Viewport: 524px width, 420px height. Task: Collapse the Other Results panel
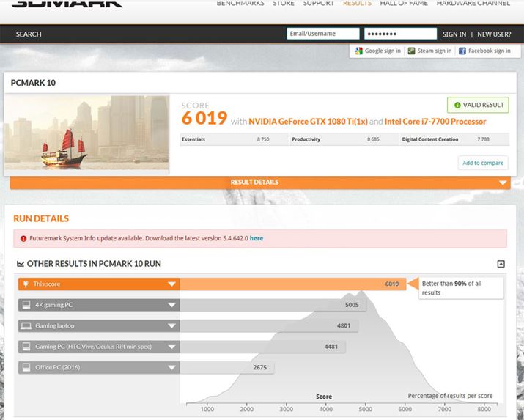[x=501, y=264]
